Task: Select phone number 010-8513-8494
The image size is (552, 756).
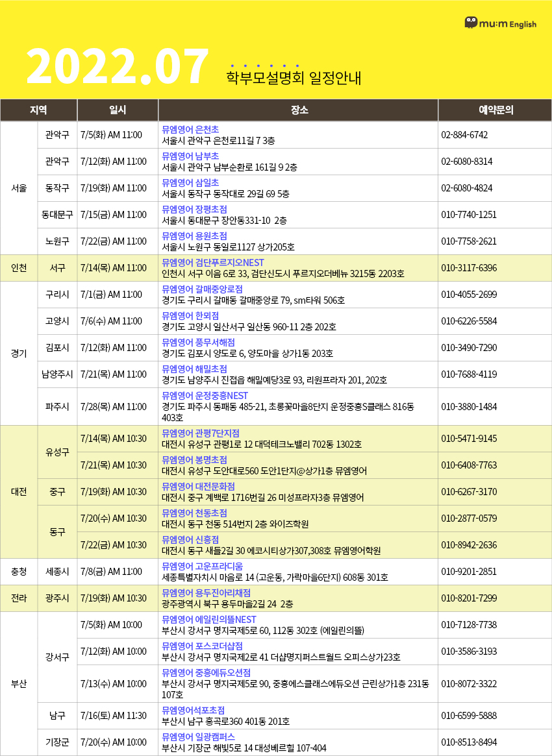Action: point(468,742)
